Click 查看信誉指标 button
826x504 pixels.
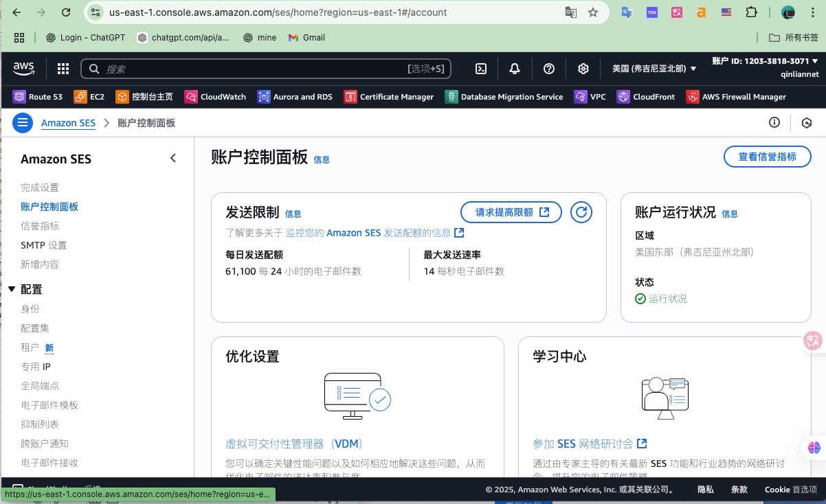pos(768,157)
